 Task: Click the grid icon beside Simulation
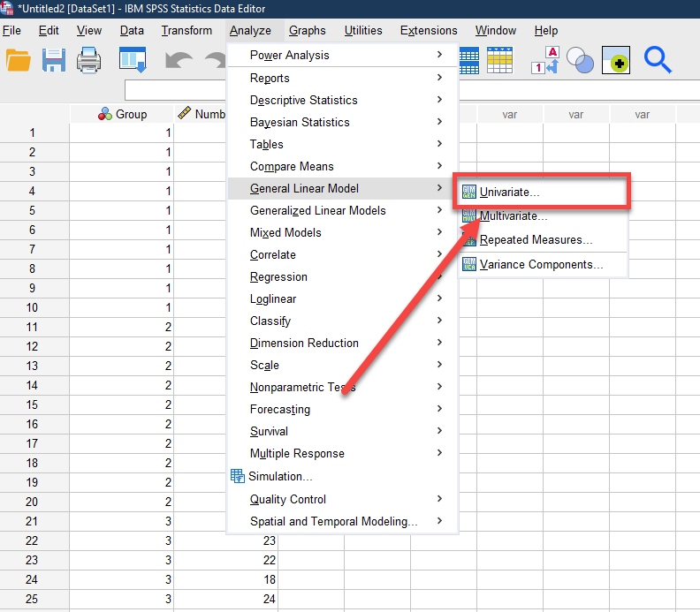click(x=238, y=476)
